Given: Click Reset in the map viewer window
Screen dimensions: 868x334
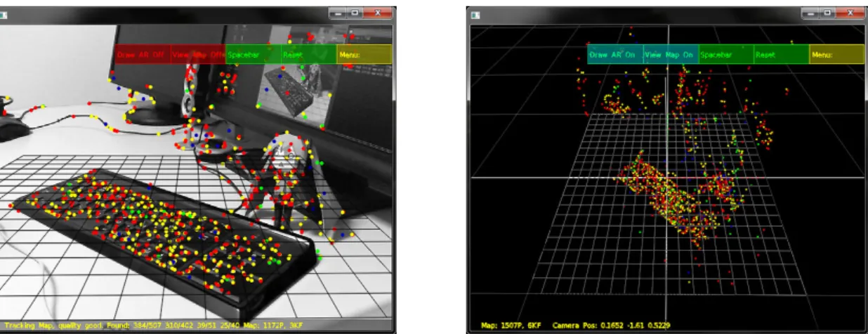Looking at the screenshot, I should point(782,55).
